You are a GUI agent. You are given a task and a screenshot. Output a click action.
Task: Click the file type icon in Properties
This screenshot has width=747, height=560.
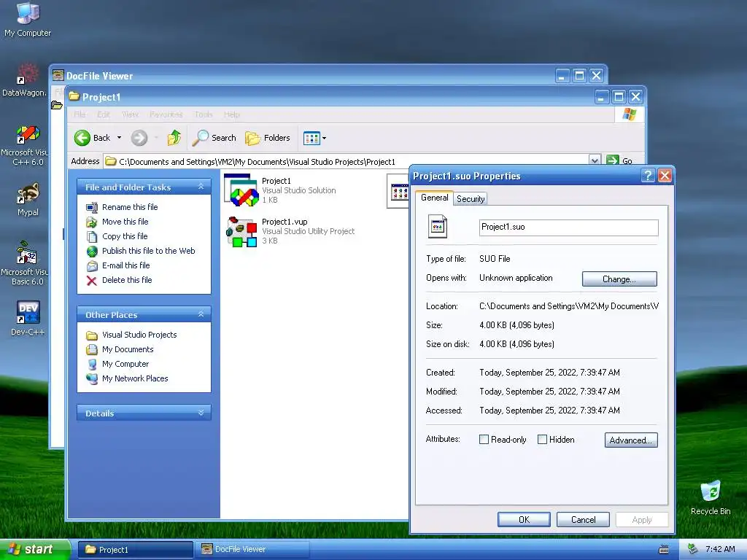(x=438, y=227)
